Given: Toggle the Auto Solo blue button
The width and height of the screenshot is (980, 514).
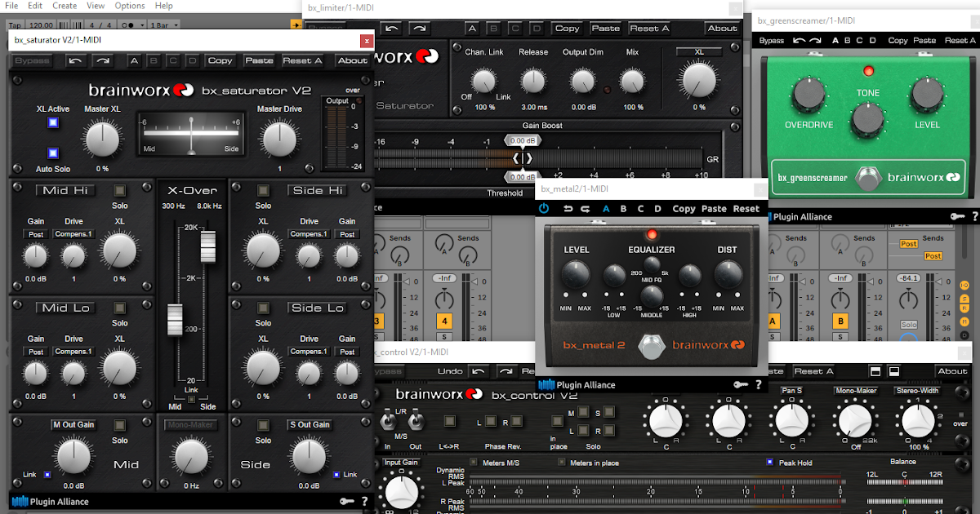Looking at the screenshot, I should pyautogui.click(x=53, y=153).
